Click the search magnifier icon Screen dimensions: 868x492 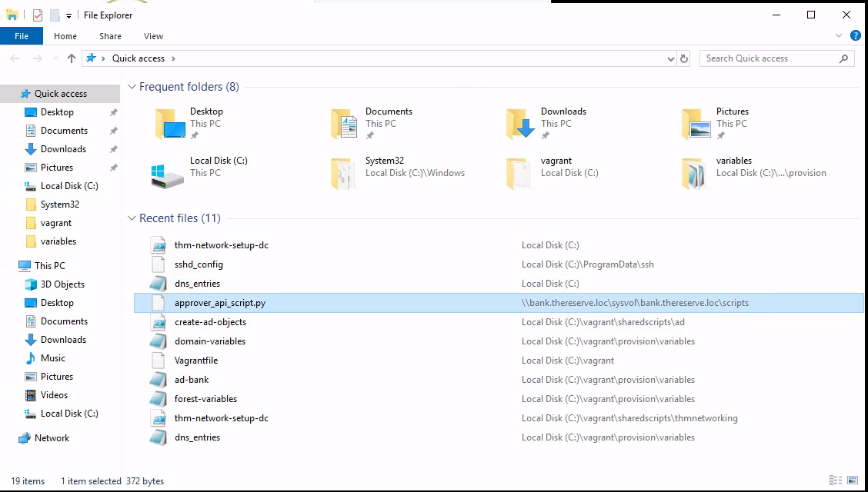tap(843, 58)
